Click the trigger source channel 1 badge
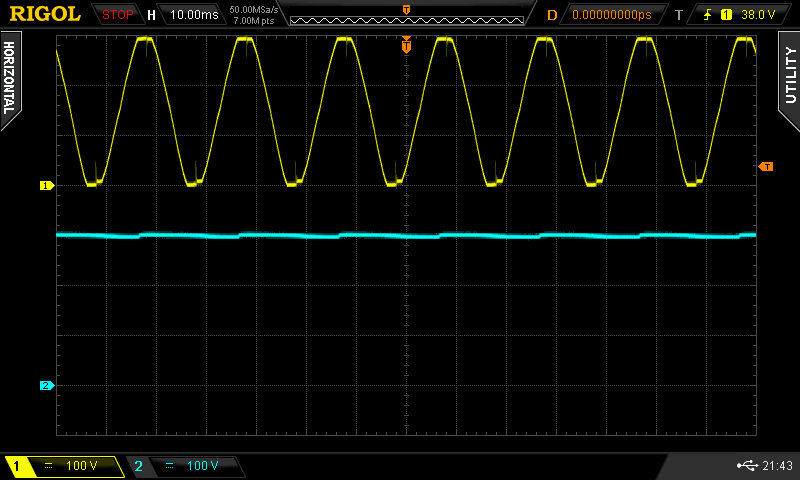This screenshot has width=800, height=480. [x=726, y=15]
